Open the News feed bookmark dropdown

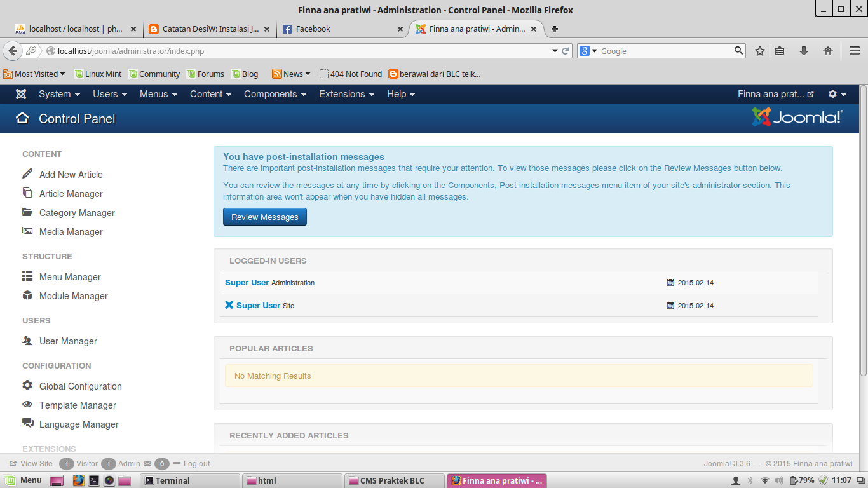[292, 74]
